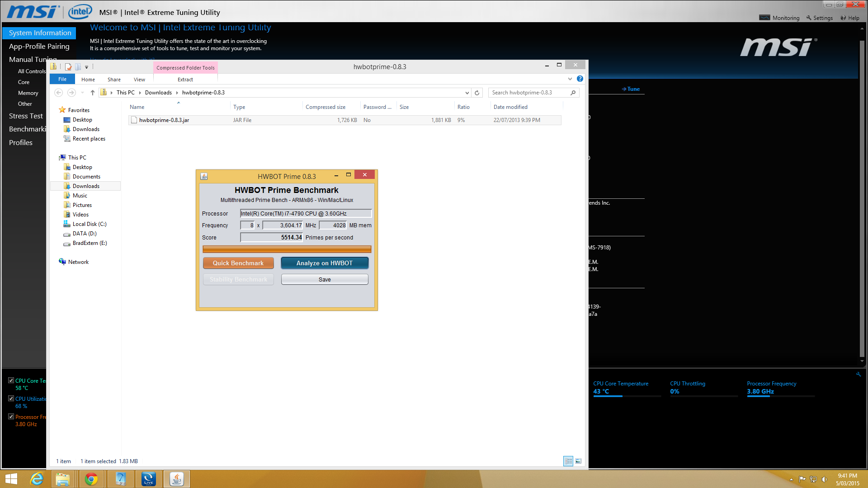Click the Score value field
868x488 pixels.
tap(271, 237)
